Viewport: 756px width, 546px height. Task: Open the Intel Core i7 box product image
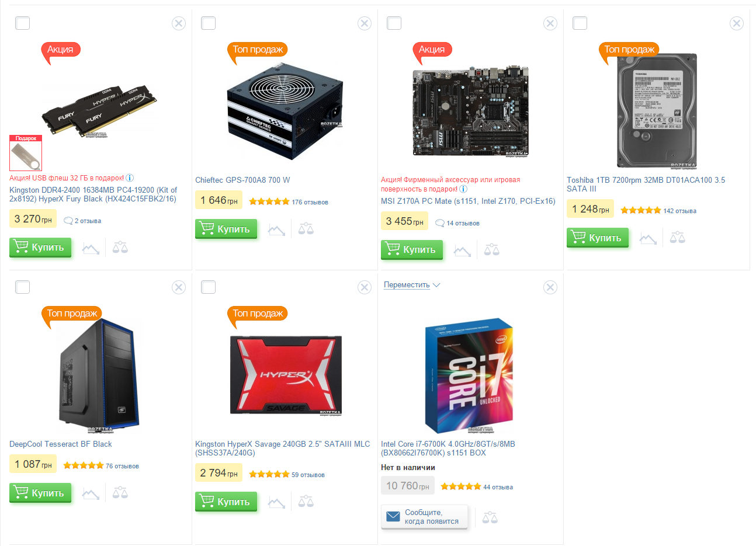tap(469, 375)
